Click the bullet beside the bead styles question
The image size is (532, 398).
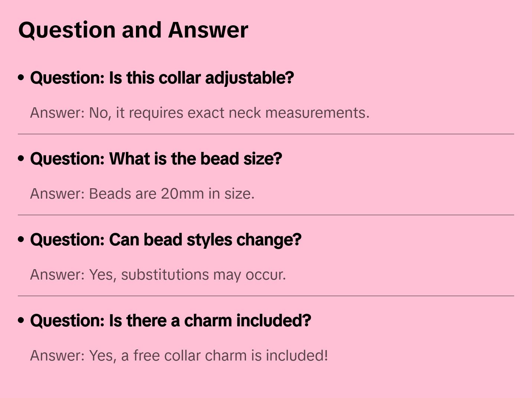tap(21, 239)
